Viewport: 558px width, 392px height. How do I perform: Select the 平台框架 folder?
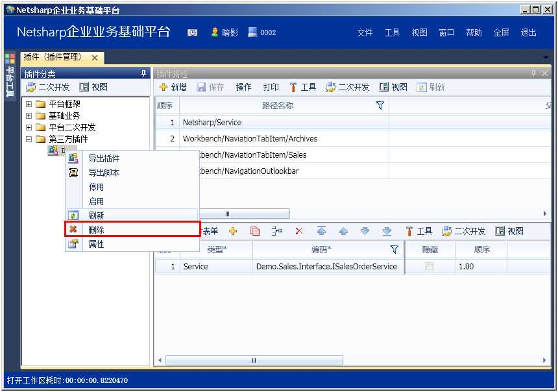pyautogui.click(x=58, y=104)
